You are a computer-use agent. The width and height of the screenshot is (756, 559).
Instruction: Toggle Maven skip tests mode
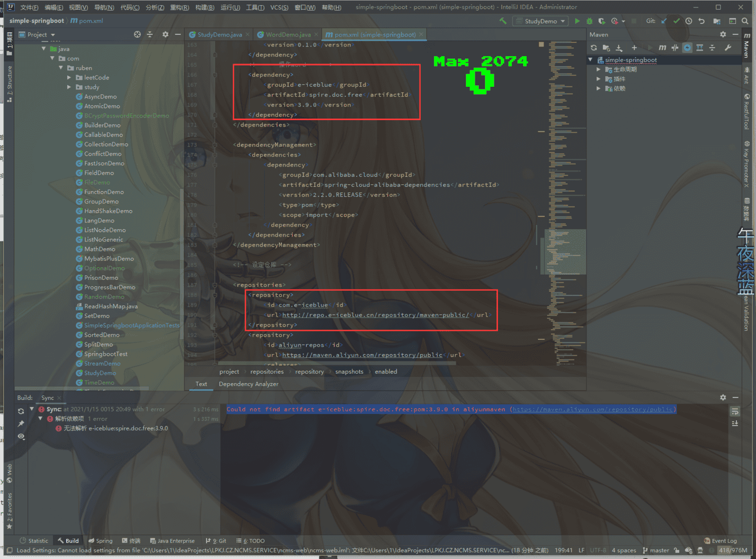coord(687,48)
